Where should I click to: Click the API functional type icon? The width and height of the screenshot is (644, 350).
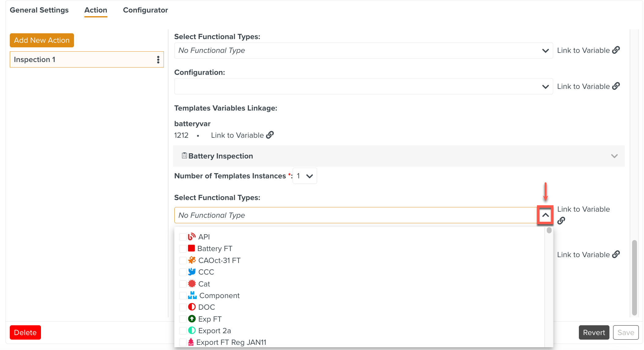192,237
